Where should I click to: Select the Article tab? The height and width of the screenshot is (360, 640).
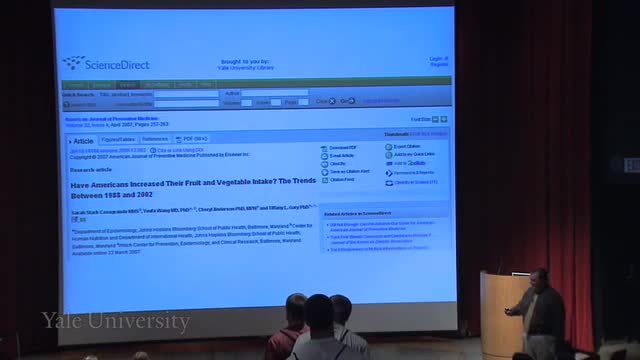(x=81, y=141)
